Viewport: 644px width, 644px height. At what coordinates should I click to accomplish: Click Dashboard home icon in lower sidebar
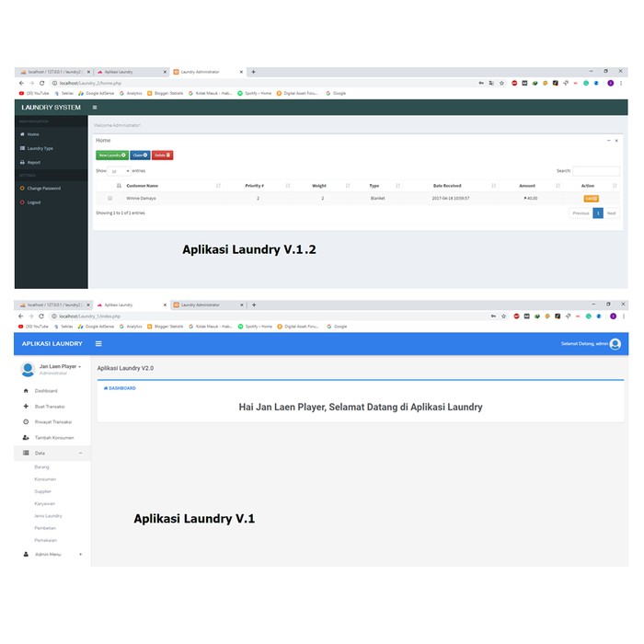pos(26,391)
